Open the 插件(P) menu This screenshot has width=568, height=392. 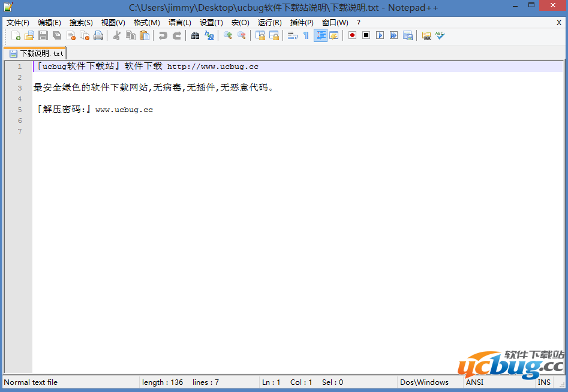coord(301,22)
